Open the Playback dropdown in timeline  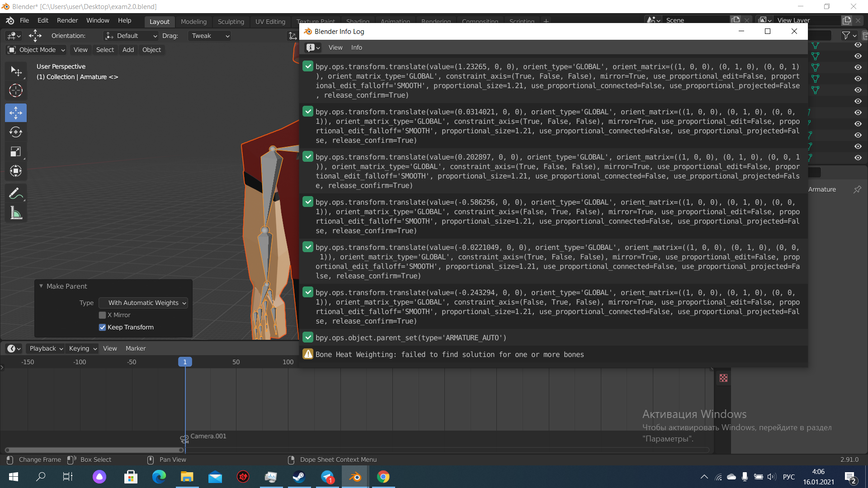pyautogui.click(x=46, y=348)
